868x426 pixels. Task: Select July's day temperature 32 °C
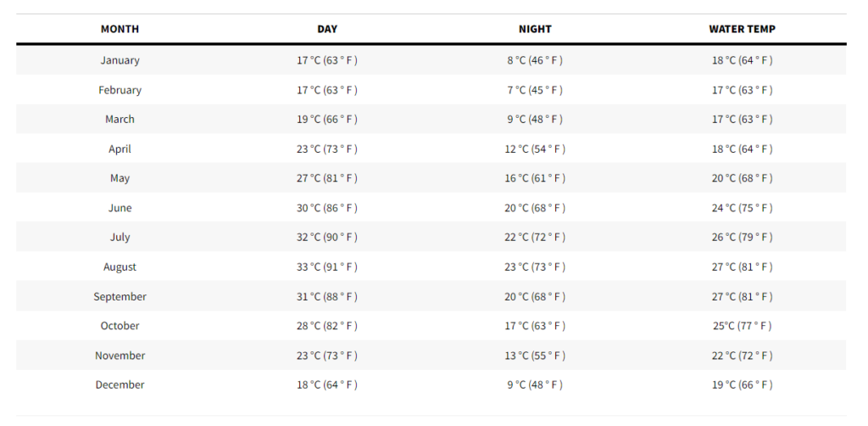pos(327,238)
